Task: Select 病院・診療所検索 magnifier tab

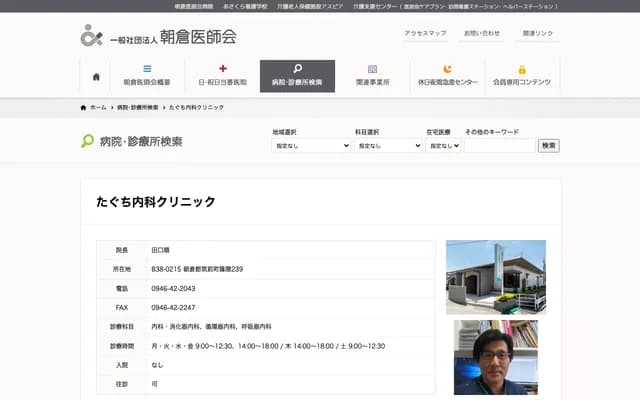Action: 297,76
